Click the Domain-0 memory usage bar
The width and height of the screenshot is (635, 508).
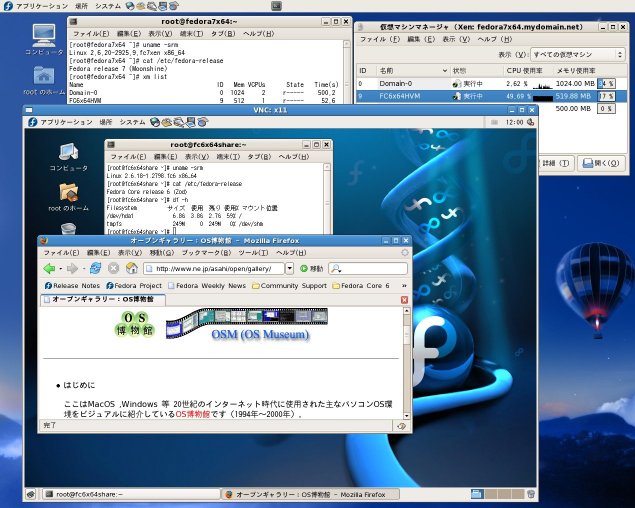click(606, 83)
